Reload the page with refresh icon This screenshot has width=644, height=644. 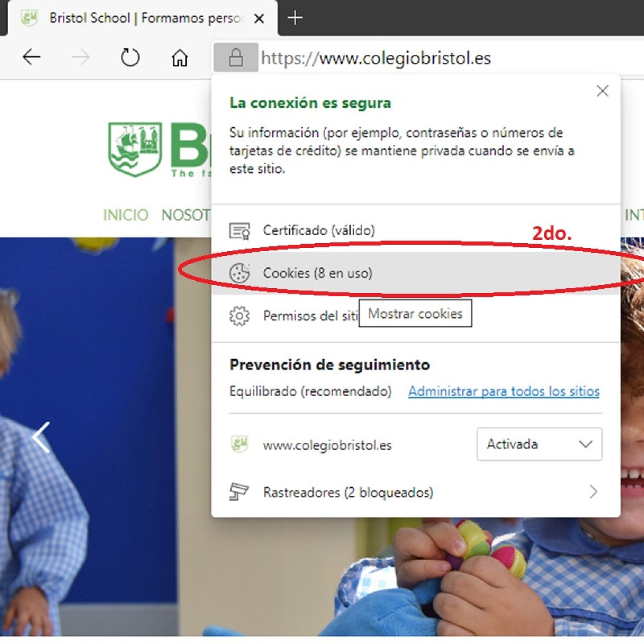click(130, 57)
